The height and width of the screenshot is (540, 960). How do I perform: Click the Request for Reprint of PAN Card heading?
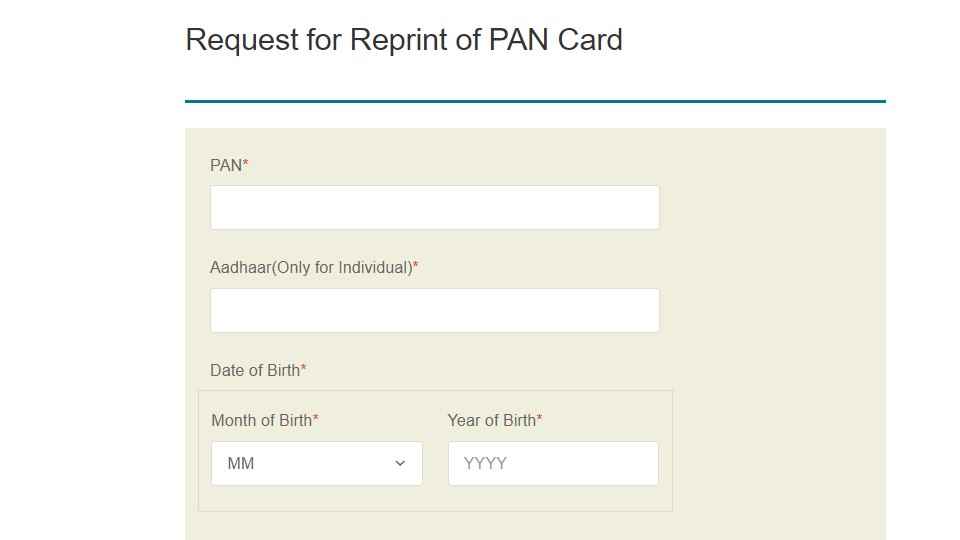[x=404, y=40]
